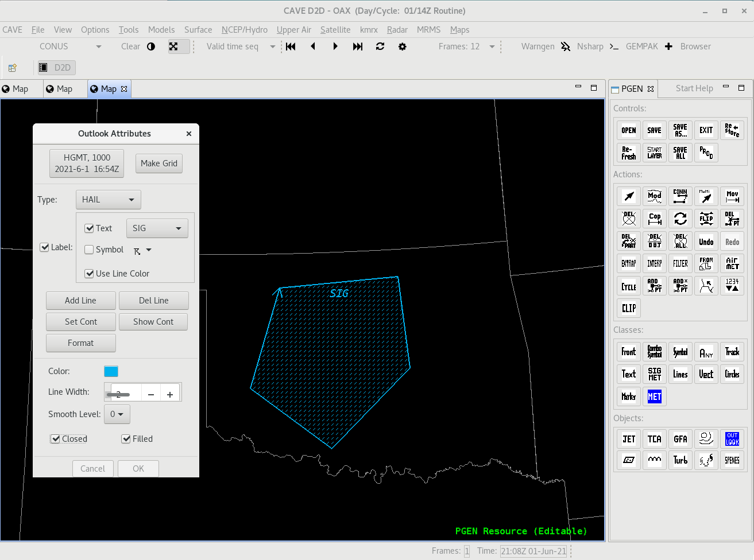Expand the SIG text label dropdown
This screenshot has width=754, height=560.
[157, 228]
